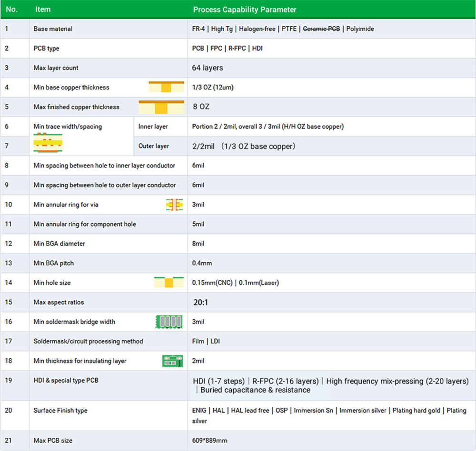Viewport: 476px width, 451px height.
Task: Click the '609*889mm' value
Action: click(x=209, y=441)
